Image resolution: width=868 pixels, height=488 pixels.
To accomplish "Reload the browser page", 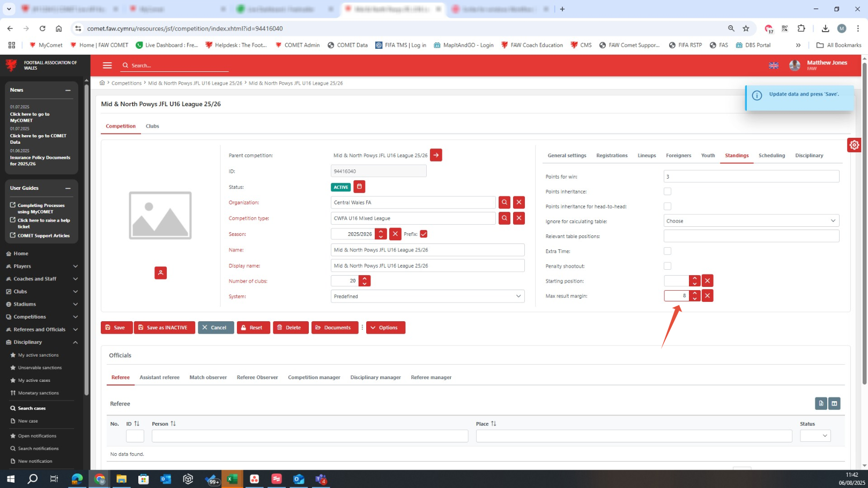I will point(42,28).
